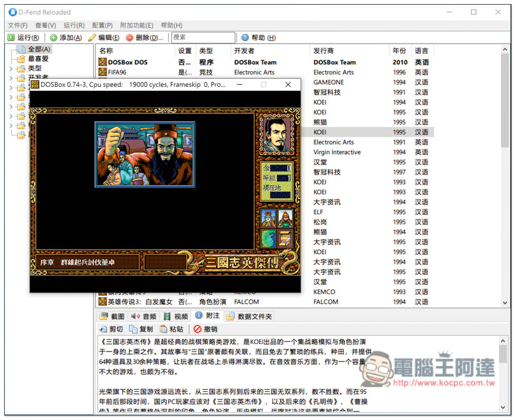Click the D-Fend Reloaded title bar icon

[12, 12]
